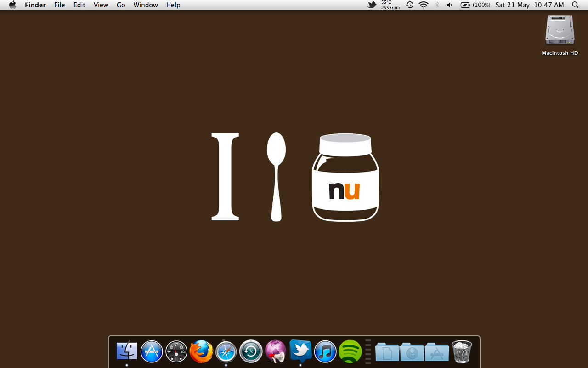Select the Macintosh HD desktop icon

tap(560, 30)
